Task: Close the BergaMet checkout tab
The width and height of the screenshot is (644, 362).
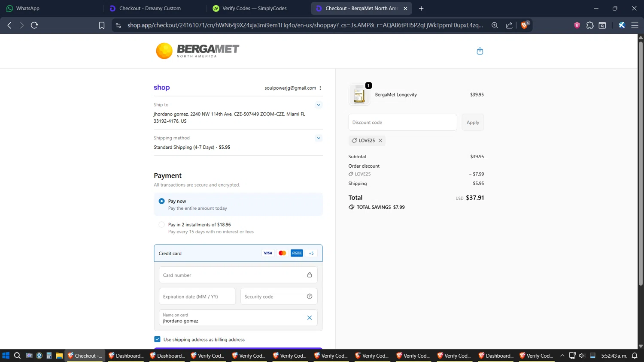Action: 405,8
